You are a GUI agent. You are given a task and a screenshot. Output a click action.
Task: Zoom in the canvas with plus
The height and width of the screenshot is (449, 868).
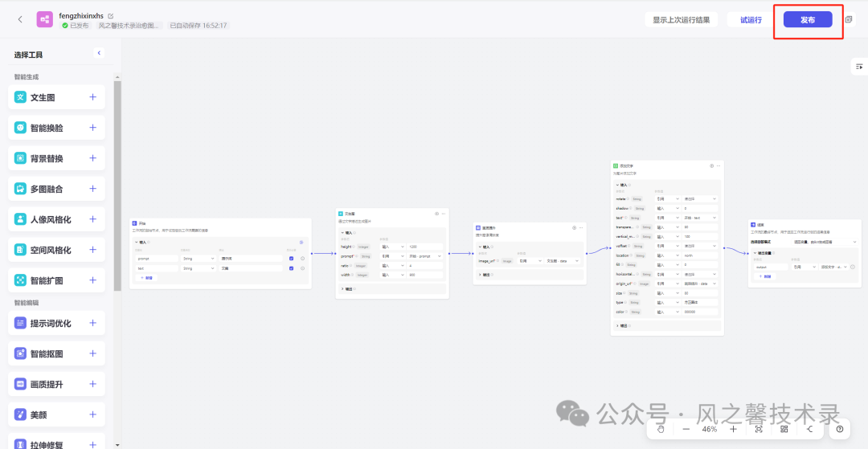click(x=734, y=429)
